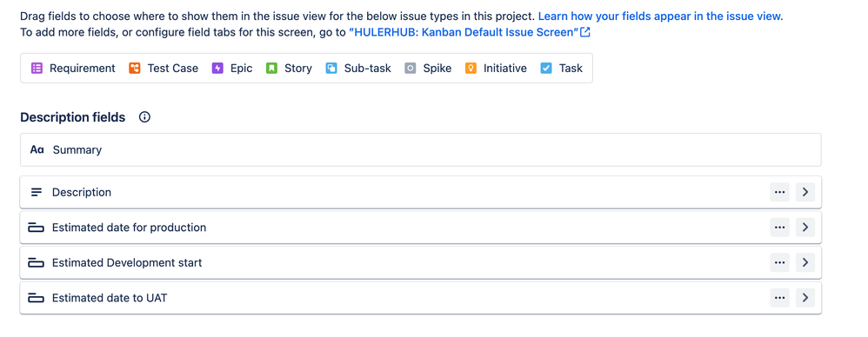Viewport: 868px width, 337px height.
Task: Open more options for Description field
Action: 780,192
